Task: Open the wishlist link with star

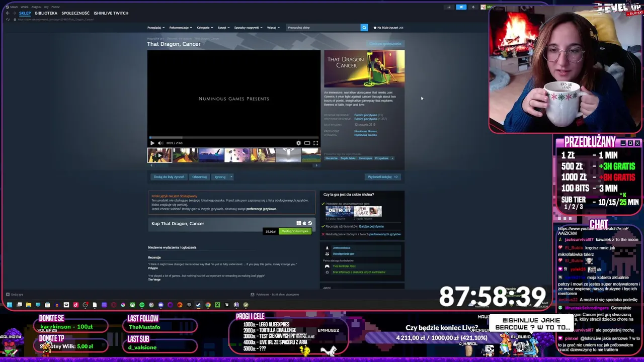Action: coord(388,28)
